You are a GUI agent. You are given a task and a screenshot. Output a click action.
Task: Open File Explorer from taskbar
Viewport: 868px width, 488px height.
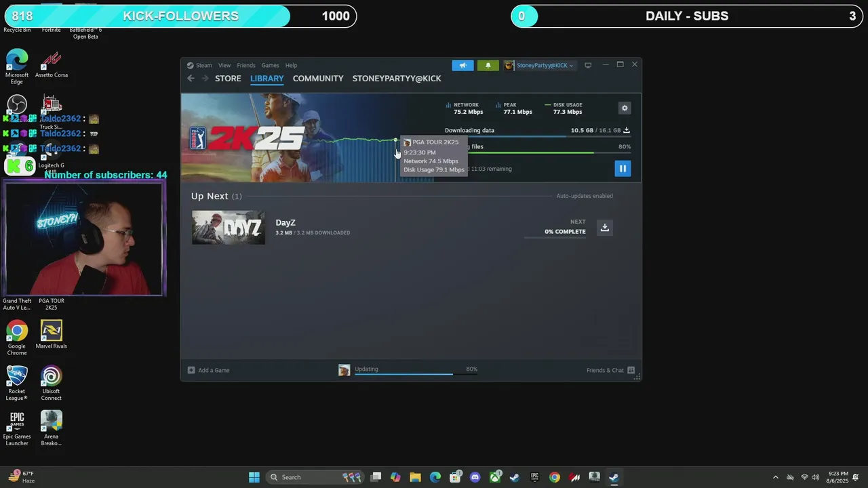coord(416,477)
